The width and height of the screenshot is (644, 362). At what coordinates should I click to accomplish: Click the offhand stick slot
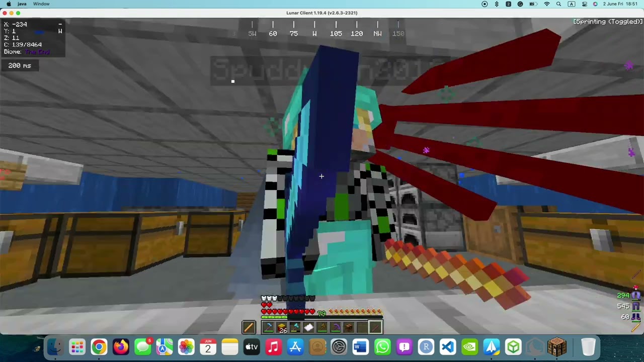pyautogui.click(x=249, y=327)
